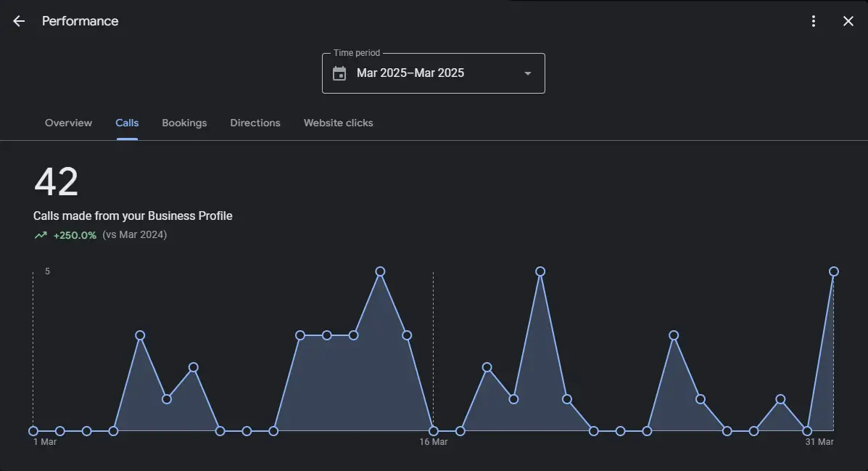
Task: Open the three-dot more options menu
Action: coord(814,21)
